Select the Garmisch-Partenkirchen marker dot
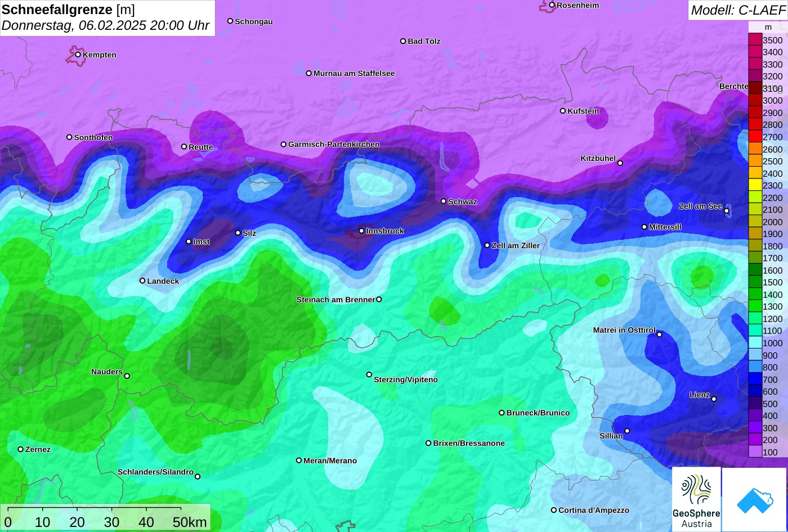Image resolution: width=788 pixels, height=532 pixels. pyautogui.click(x=284, y=144)
